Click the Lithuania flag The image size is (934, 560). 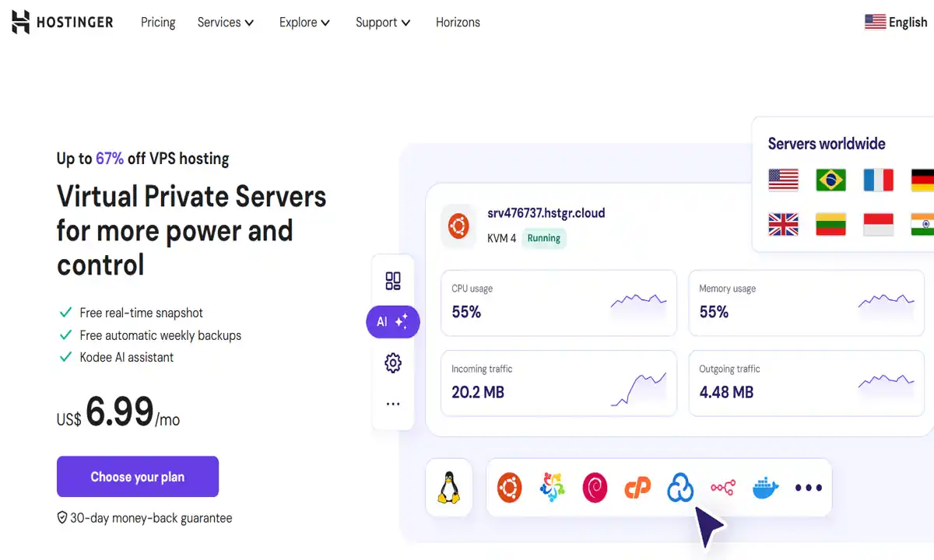[831, 225]
